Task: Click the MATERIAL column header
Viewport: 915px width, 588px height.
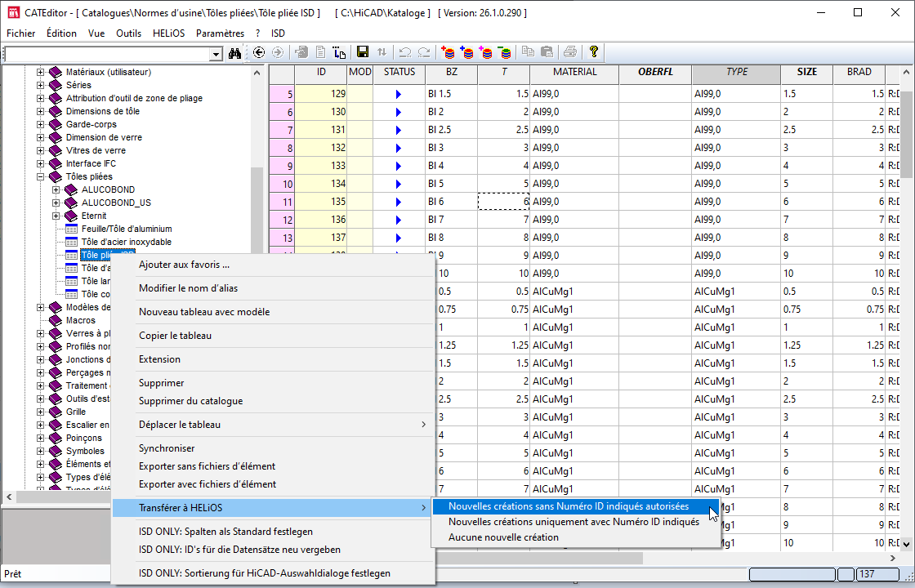Action: (574, 72)
